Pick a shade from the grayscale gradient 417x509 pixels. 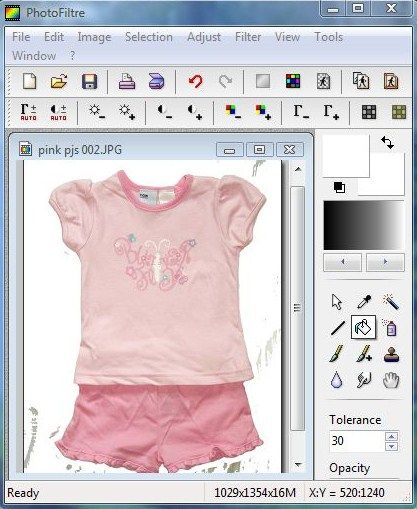[x=364, y=225]
